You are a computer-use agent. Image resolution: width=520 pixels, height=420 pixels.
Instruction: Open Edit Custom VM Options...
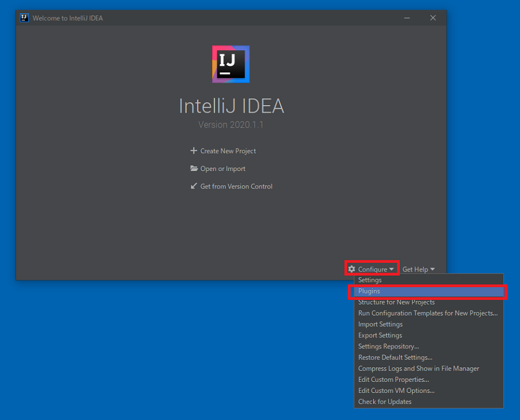pos(429,391)
